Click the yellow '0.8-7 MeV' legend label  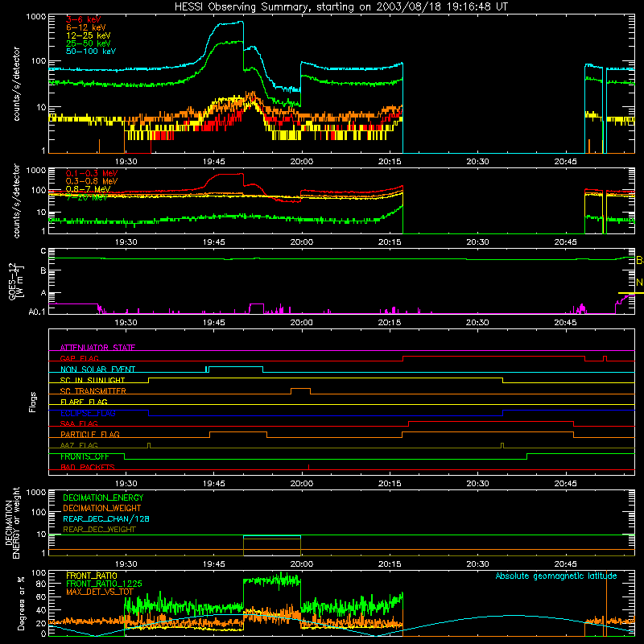[88, 189]
